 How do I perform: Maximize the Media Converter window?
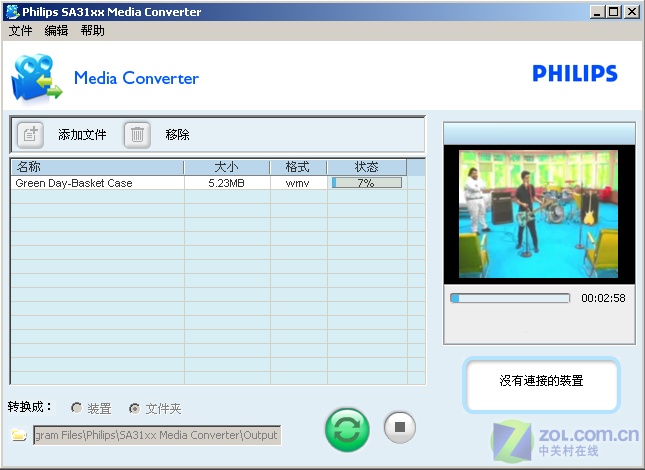[614, 12]
